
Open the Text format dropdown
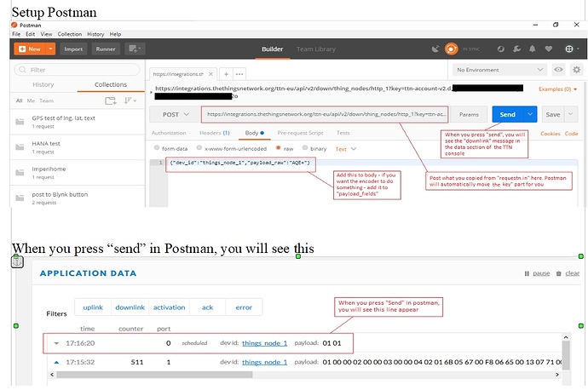click(x=345, y=149)
